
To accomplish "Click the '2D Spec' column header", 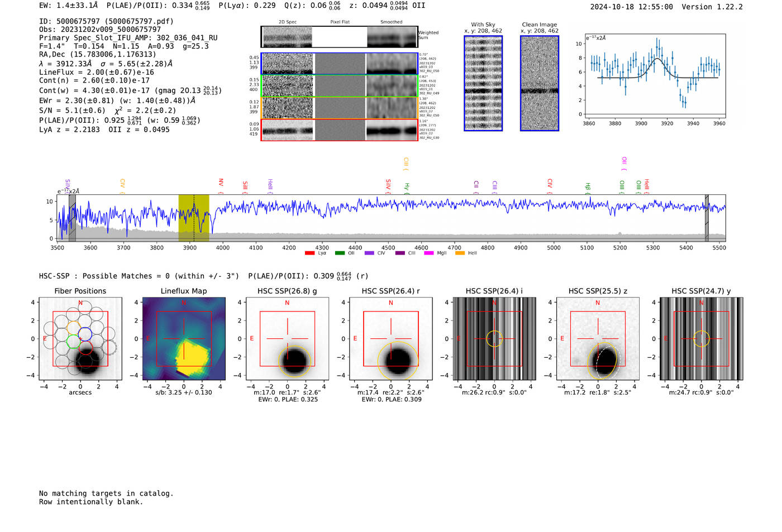I will tap(288, 22).
